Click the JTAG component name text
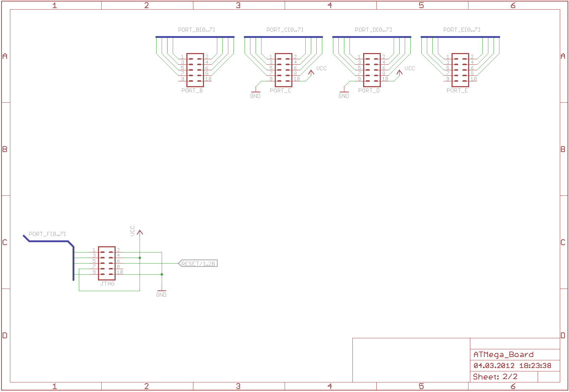Screen dimensions: 569x392 (108, 284)
